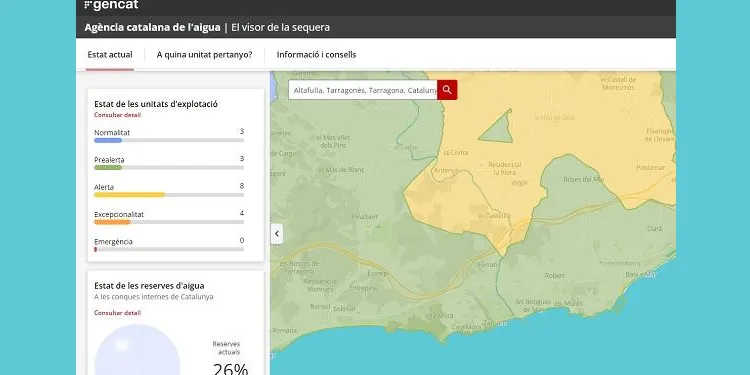Click the gencat logo

111,5
